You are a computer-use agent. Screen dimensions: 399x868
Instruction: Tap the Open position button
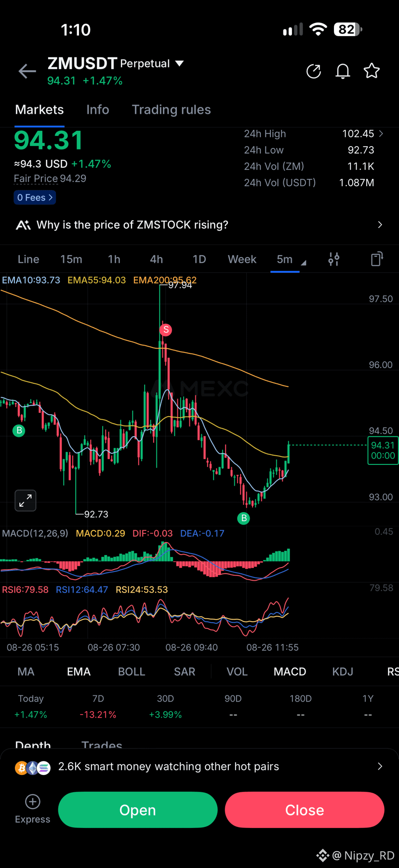138,810
